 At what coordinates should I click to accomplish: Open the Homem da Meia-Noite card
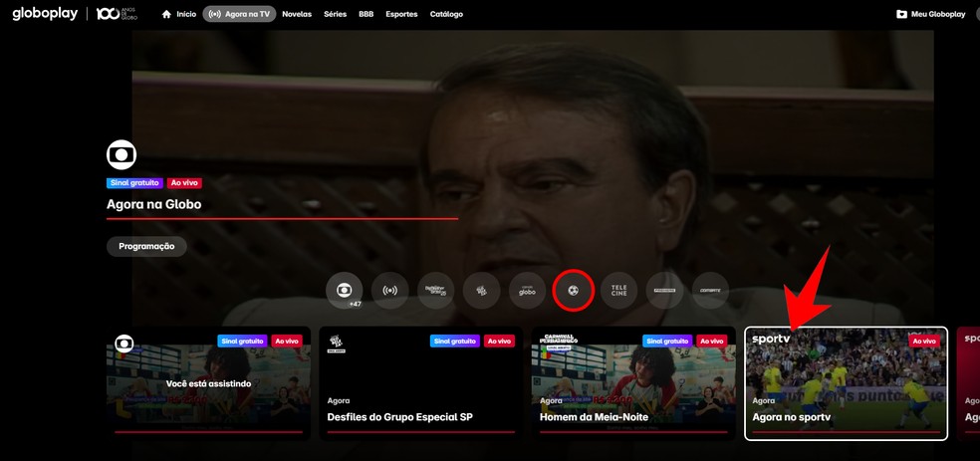click(x=633, y=383)
